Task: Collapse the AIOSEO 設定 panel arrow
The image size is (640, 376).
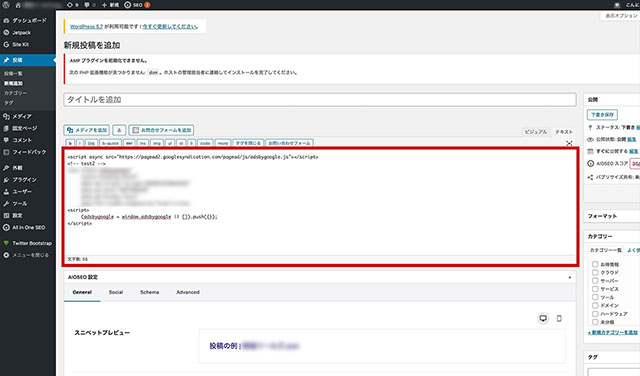Action: tap(570, 278)
